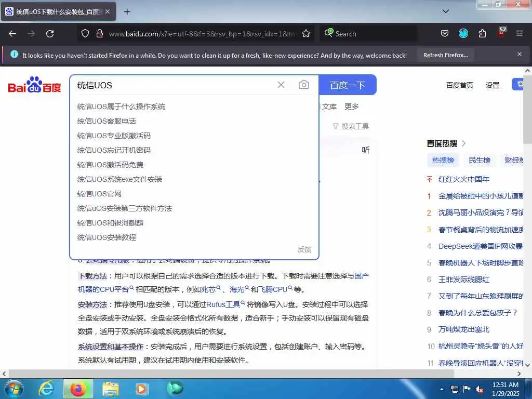Open the 设置 settings menu
Viewport: 532px width, 399px height.
pos(493,85)
